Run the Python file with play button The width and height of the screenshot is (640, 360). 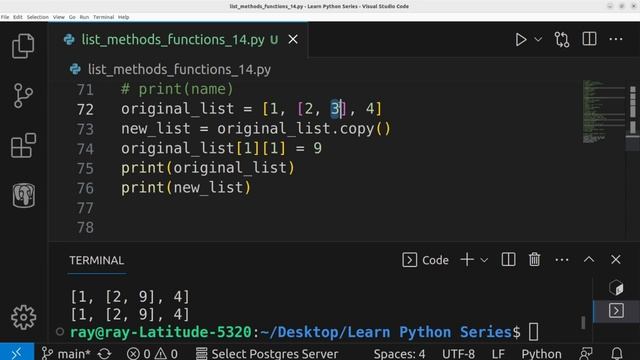point(520,40)
